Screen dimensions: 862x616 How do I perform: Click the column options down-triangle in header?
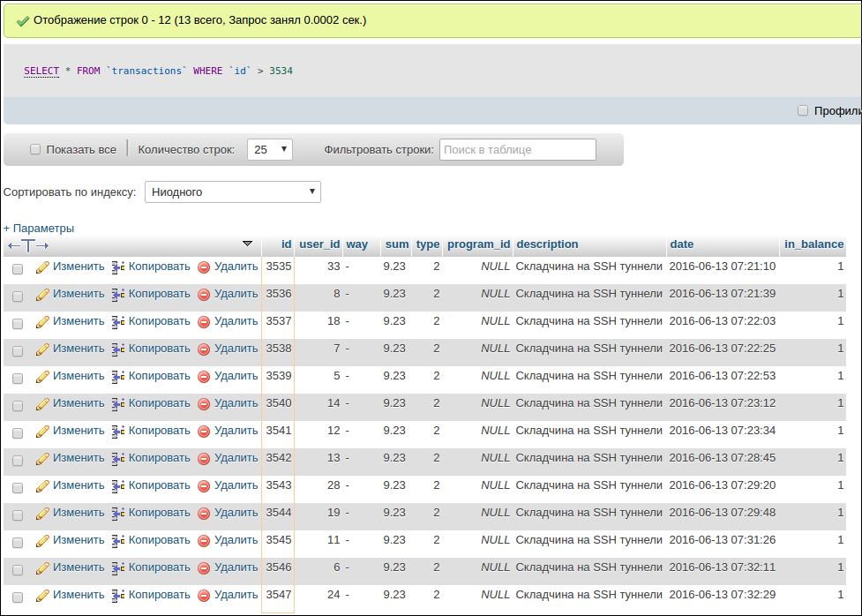247,243
